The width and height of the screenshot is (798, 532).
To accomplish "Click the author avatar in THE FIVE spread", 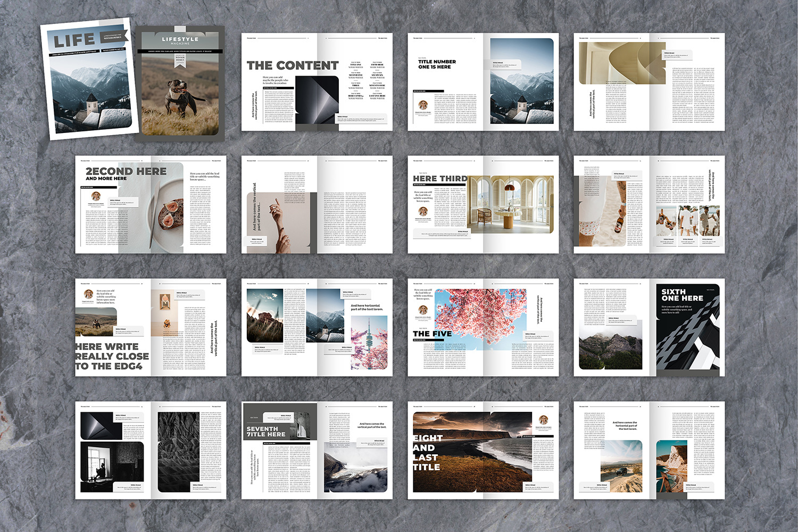I will (x=423, y=310).
